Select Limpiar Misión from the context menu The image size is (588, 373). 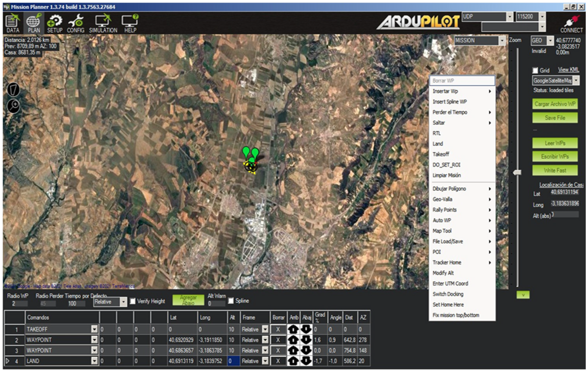coord(447,175)
